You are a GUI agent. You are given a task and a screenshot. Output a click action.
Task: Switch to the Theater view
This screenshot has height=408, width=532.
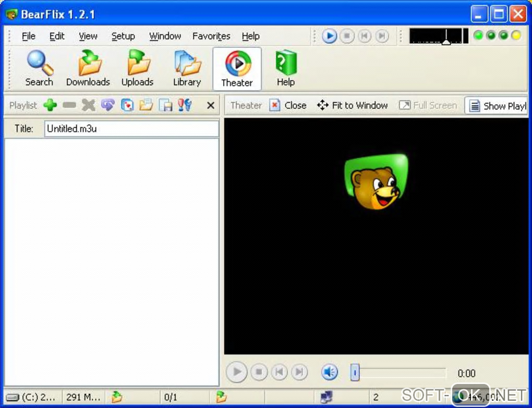click(237, 69)
